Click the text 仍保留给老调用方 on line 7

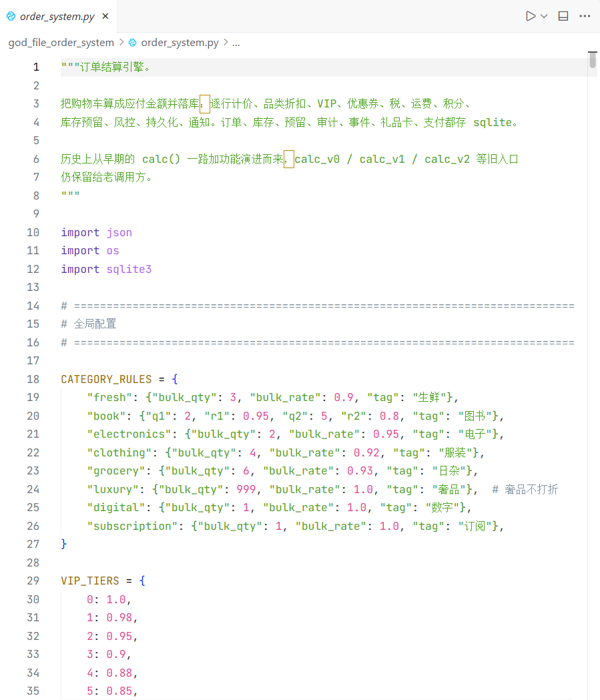pos(103,178)
